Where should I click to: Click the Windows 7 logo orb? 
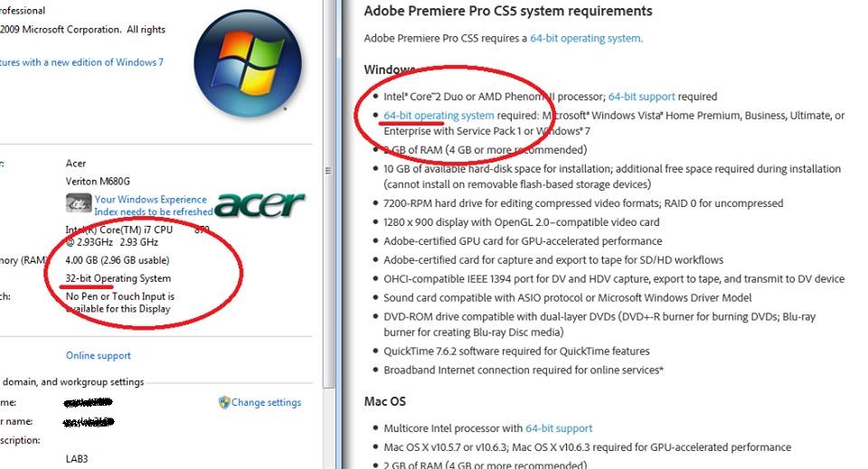coord(248,63)
